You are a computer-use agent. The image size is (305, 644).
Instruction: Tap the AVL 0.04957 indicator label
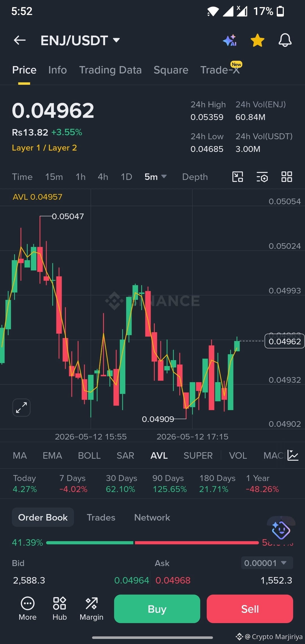[x=38, y=197]
